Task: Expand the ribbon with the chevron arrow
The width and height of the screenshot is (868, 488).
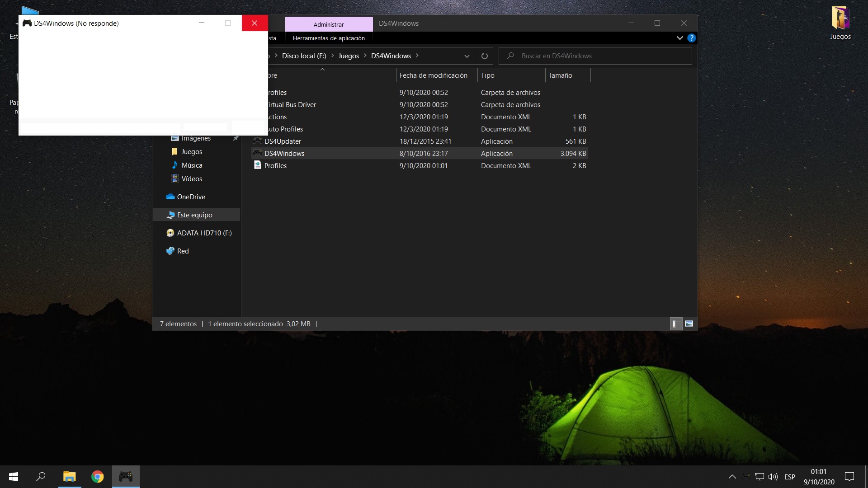Action: coord(679,38)
